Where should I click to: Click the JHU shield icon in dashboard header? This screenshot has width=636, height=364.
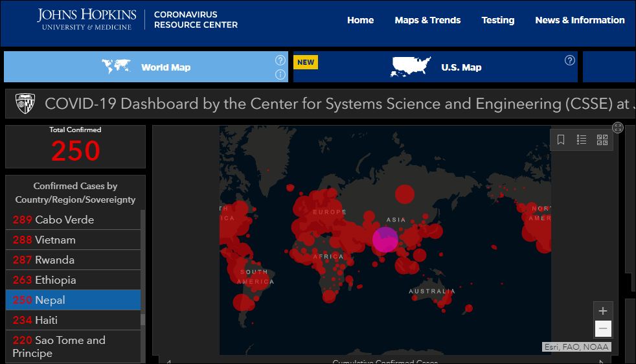(x=25, y=104)
